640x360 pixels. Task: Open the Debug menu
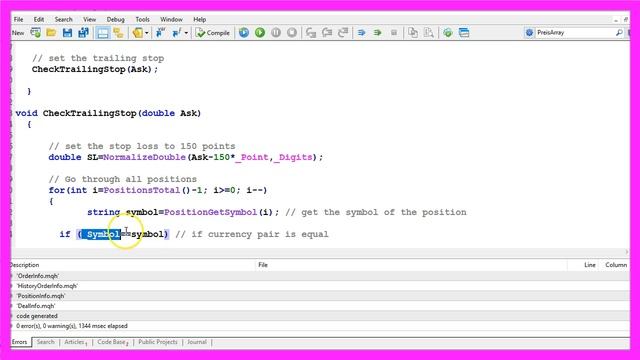[x=116, y=19]
